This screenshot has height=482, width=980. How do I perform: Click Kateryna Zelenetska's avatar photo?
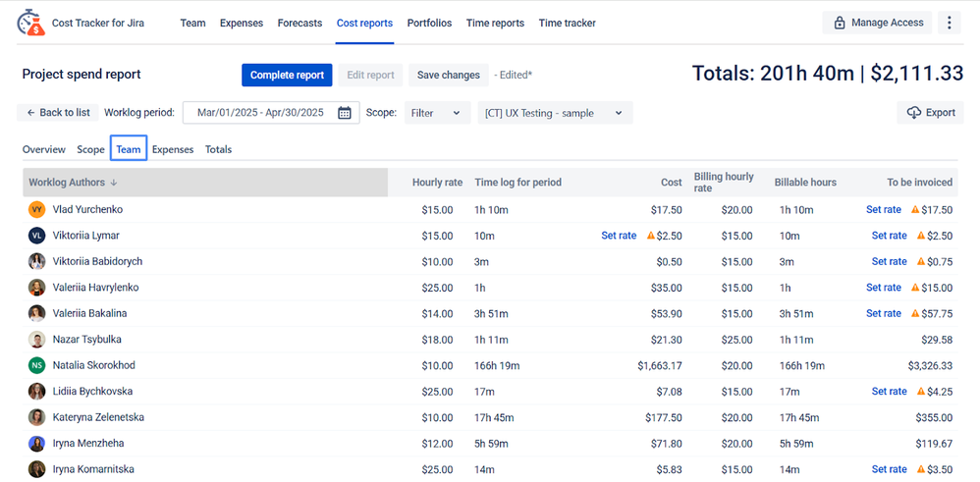(x=37, y=417)
